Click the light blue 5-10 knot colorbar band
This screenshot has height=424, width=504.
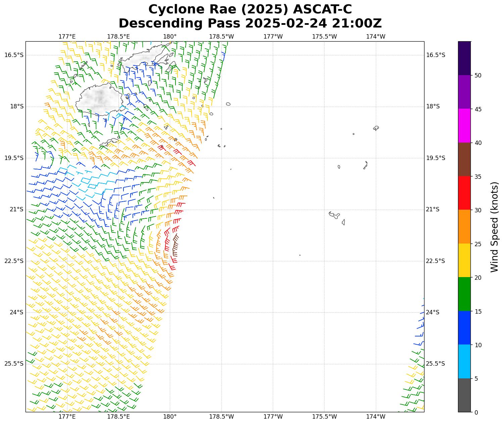464,361
